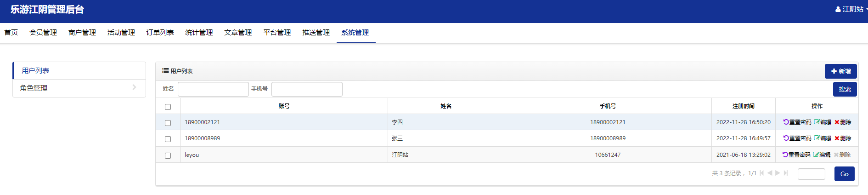Check the box for account leyou
868x195 pixels.
tap(168, 155)
